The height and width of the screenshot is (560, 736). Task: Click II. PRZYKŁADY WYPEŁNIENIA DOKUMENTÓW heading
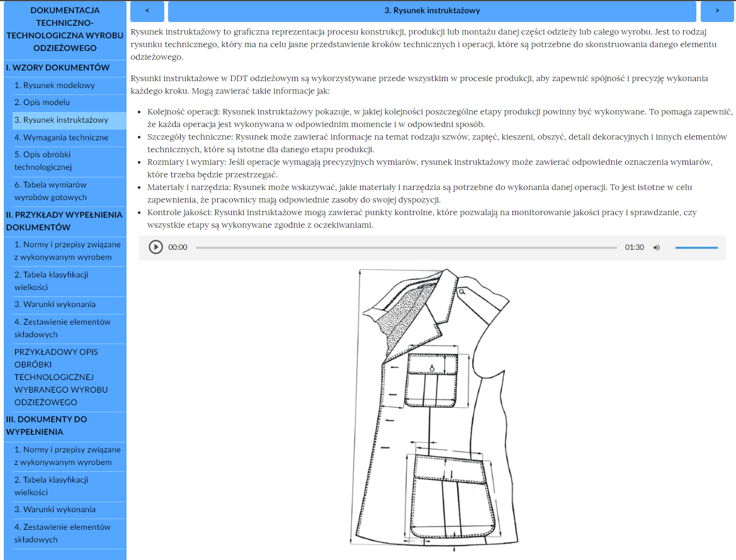pyautogui.click(x=64, y=221)
